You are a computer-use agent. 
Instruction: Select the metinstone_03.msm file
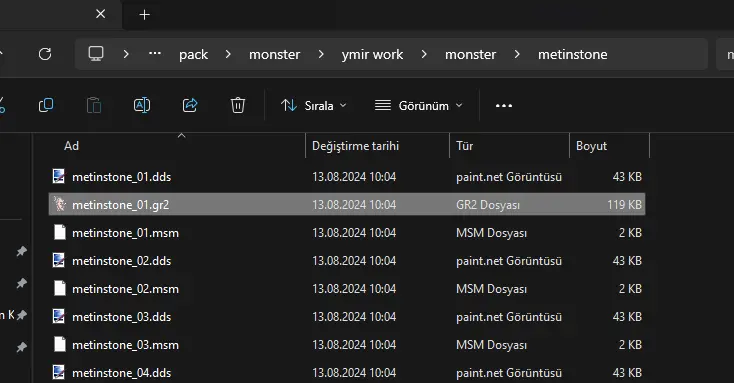(x=347, y=345)
